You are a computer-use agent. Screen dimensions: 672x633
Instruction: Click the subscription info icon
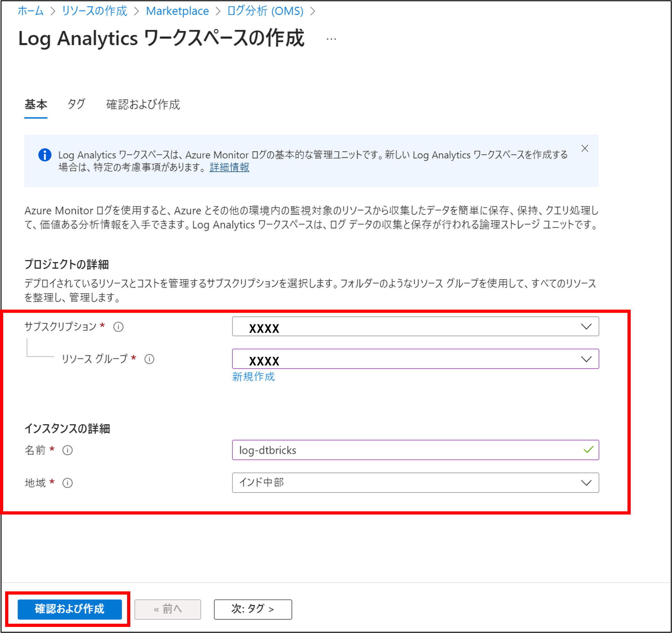point(118,327)
